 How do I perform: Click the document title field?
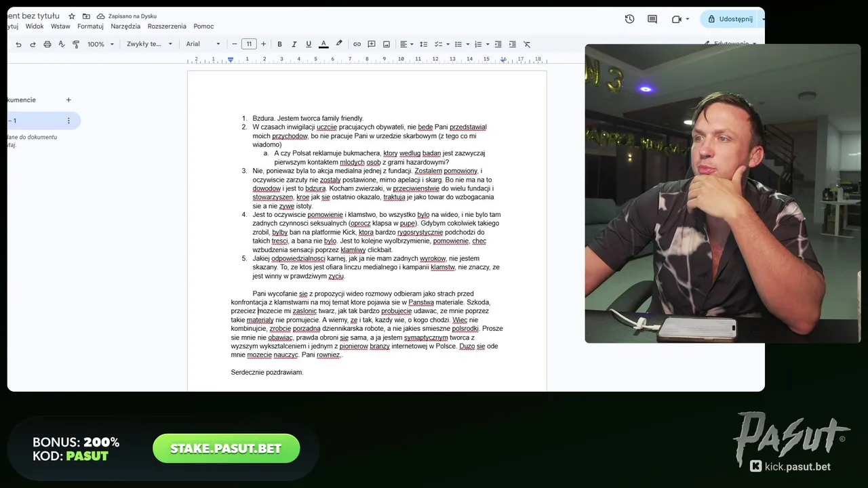(33, 16)
